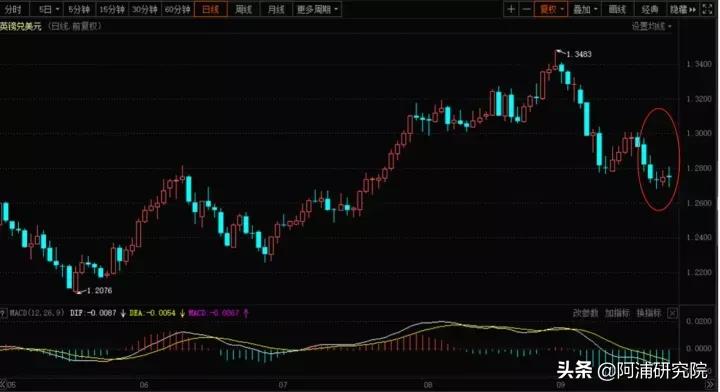Viewport: 720px width, 392px height.
Task: Select the 30分钟 chart period
Action: click(x=145, y=9)
